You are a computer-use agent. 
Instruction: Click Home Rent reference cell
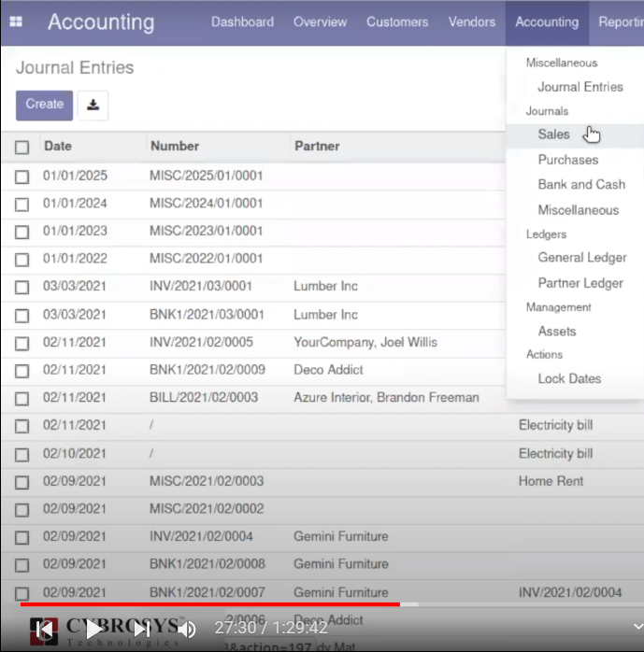tap(551, 481)
